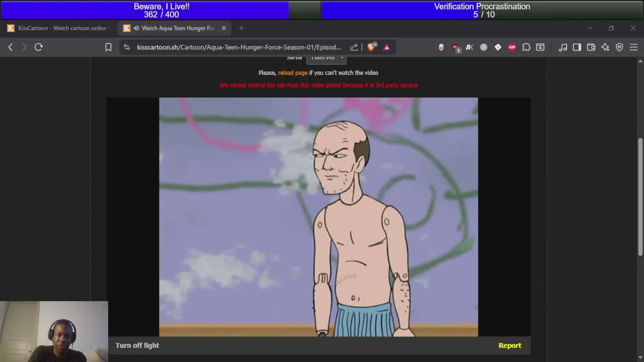644x362 pixels.
Task: View site information icon in address bar
Action: click(127, 47)
